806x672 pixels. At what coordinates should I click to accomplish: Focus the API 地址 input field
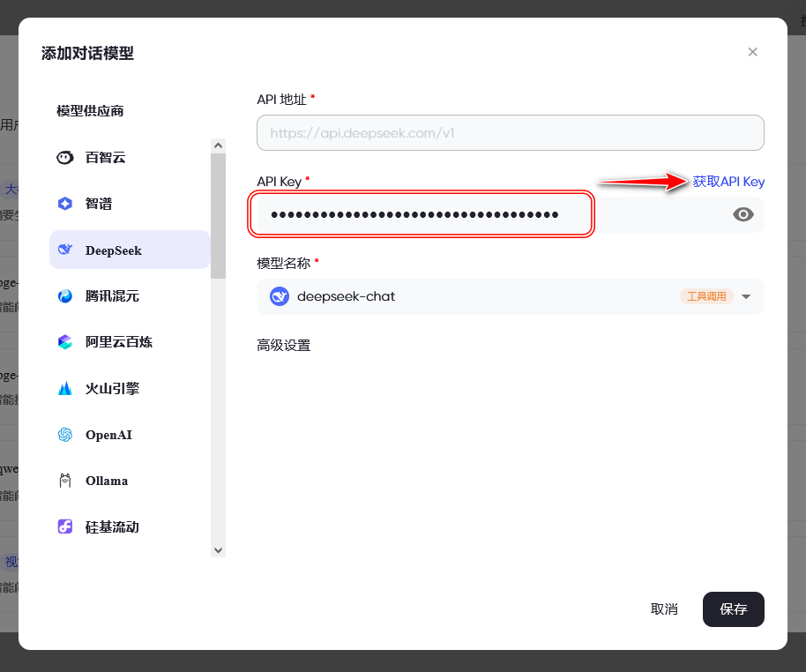[x=511, y=132]
